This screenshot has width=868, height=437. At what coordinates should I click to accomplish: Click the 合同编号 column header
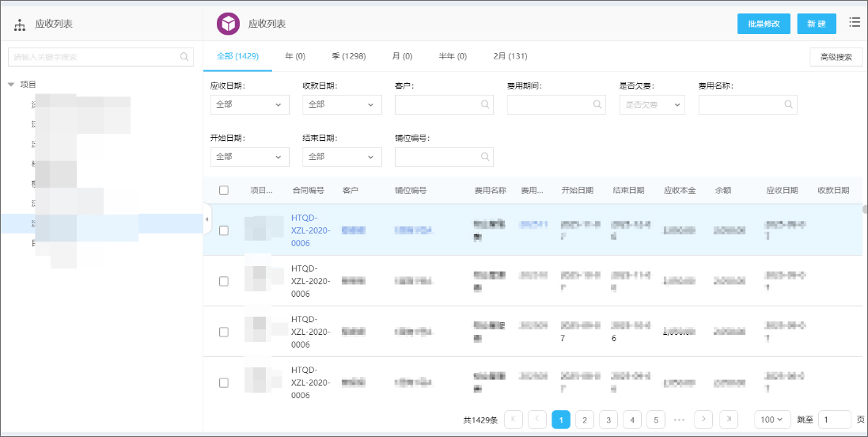pyautogui.click(x=308, y=190)
